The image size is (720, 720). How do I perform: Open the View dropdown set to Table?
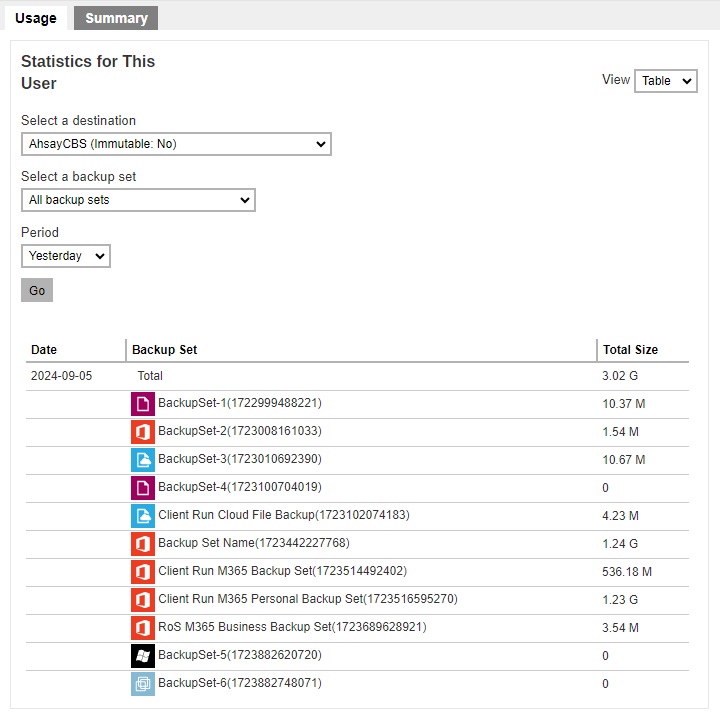coord(666,81)
